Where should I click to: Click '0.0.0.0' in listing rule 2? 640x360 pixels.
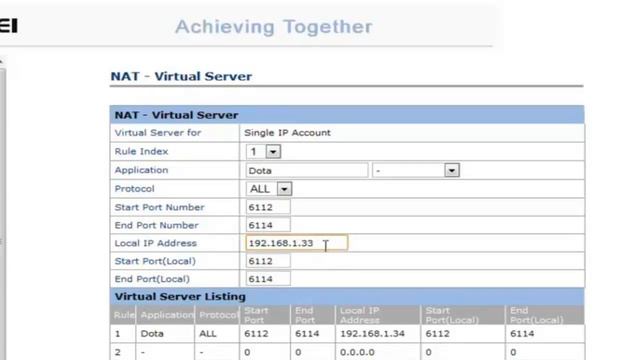[x=357, y=352]
